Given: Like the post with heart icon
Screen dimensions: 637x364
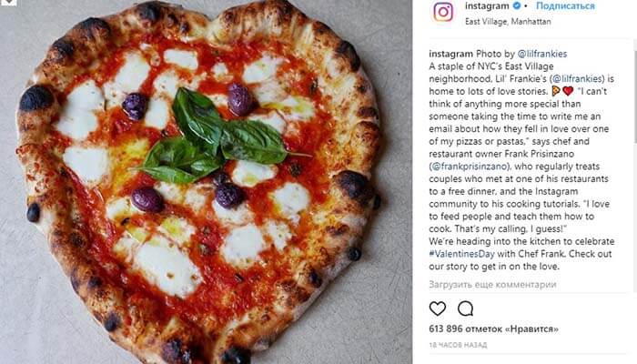Looking at the screenshot, I should [438, 309].
